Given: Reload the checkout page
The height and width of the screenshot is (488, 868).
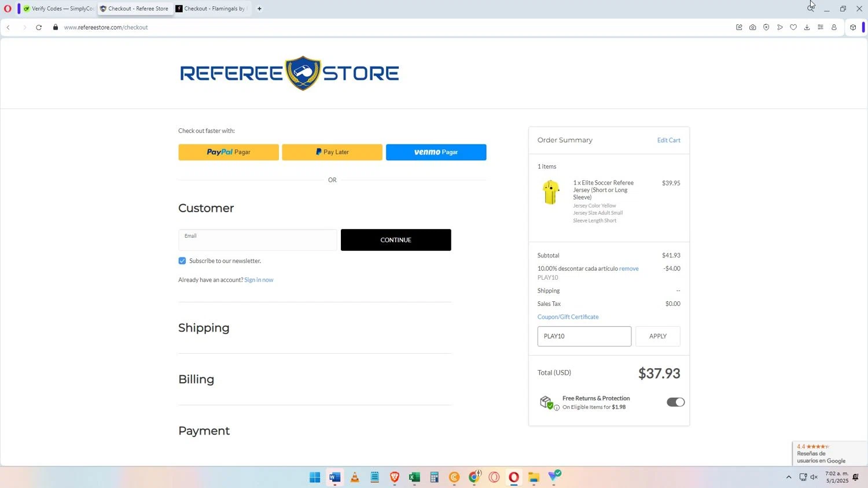Looking at the screenshot, I should click(x=39, y=27).
